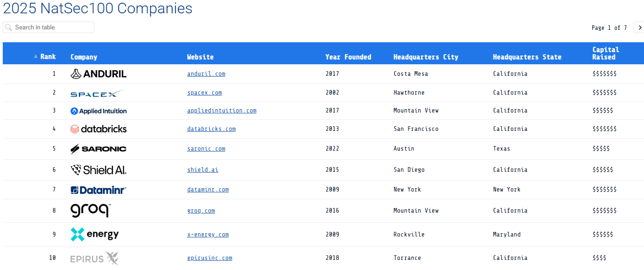Click the Page 1 of 7 indicator
The height and width of the screenshot is (270, 644).
[x=609, y=28]
